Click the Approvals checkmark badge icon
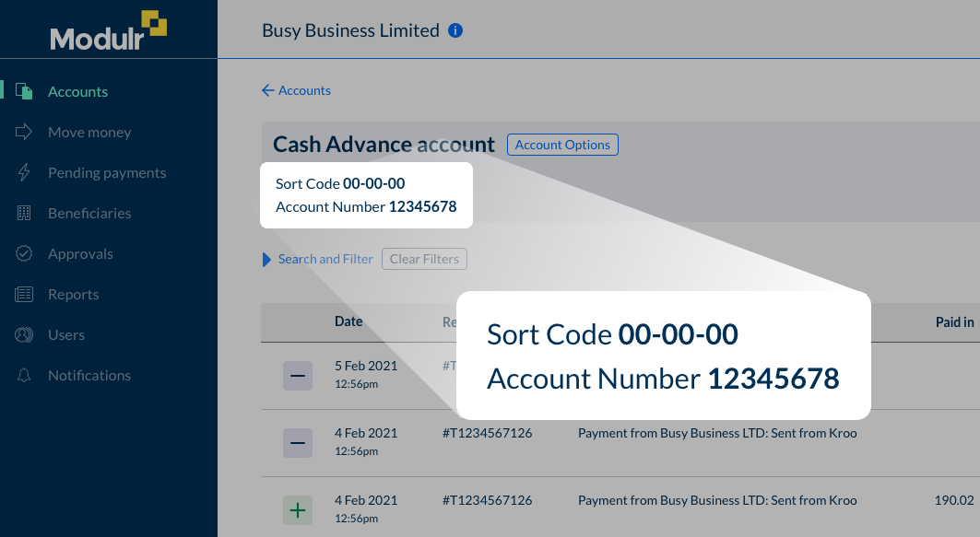The image size is (980, 537). point(24,253)
